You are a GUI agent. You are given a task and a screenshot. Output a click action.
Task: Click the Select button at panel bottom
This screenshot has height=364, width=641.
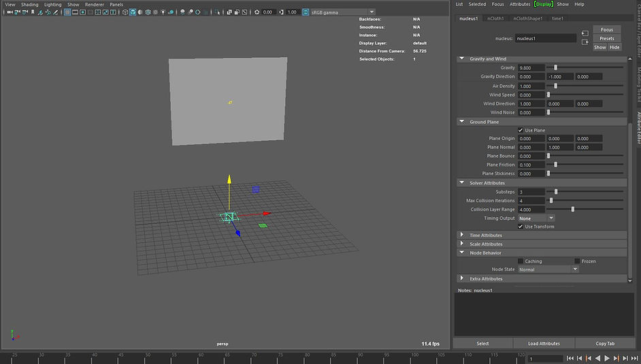point(482,344)
